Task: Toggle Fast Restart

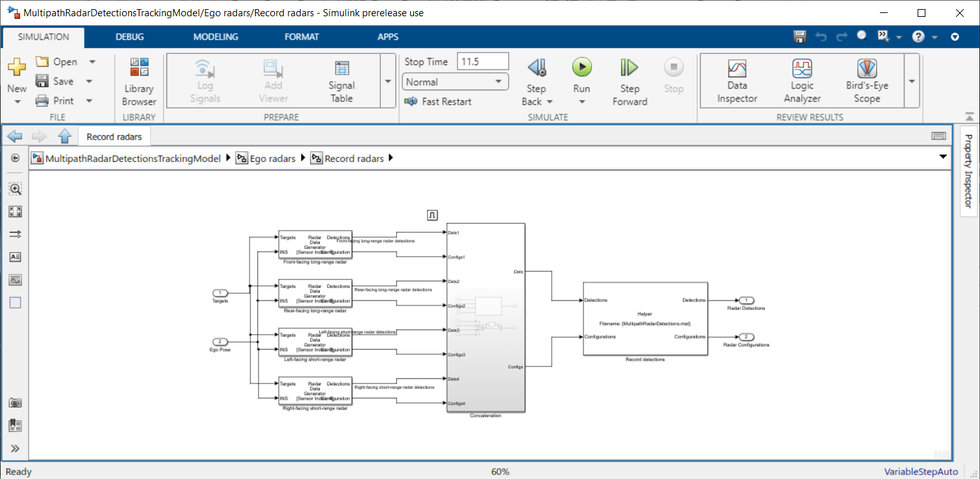Action: [438, 101]
